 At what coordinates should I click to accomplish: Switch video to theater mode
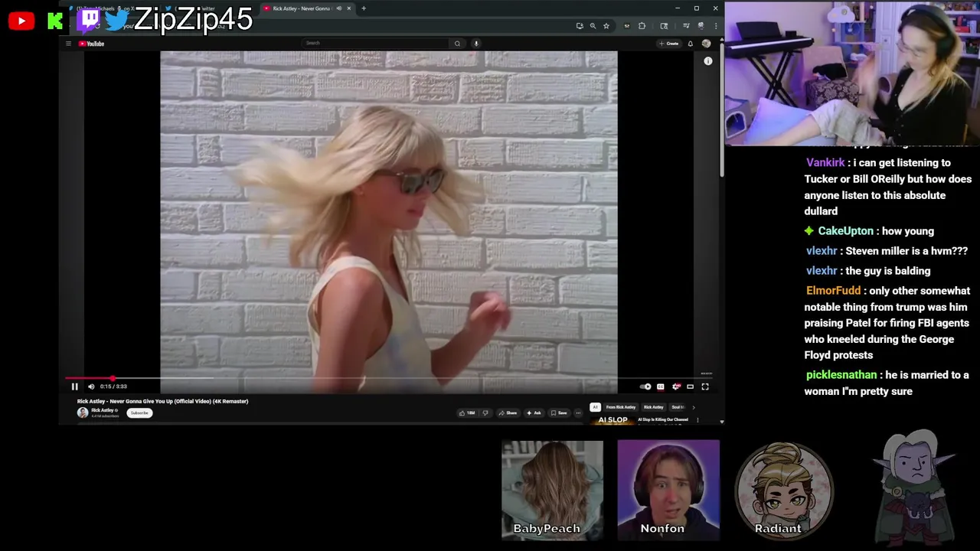pyautogui.click(x=690, y=386)
